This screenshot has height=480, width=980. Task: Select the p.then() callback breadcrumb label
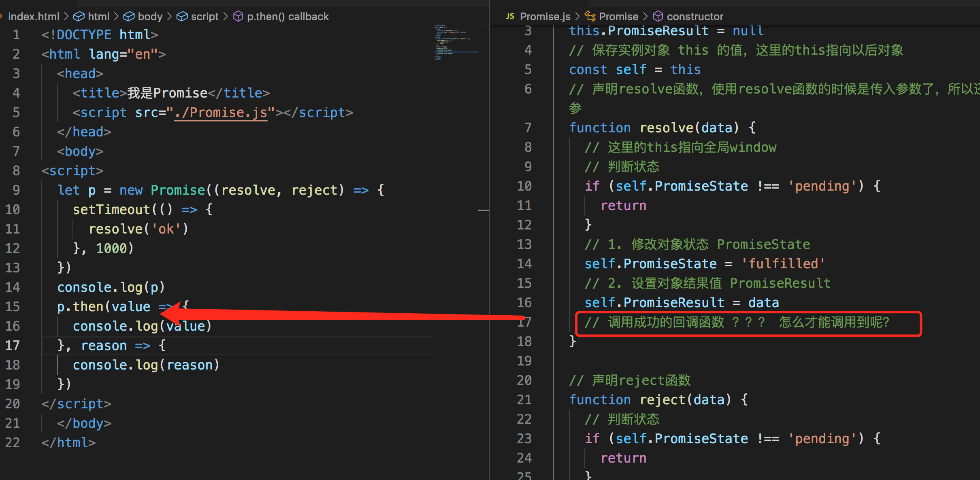tap(288, 17)
